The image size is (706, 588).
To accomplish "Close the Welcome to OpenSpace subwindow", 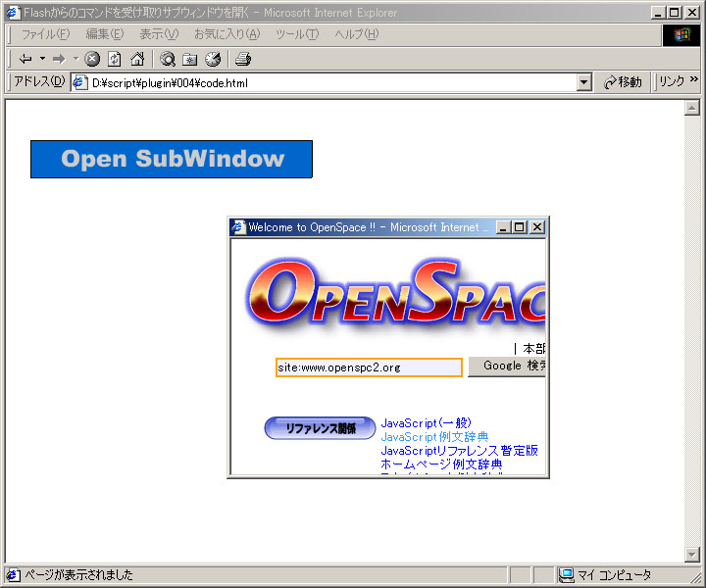I will [536, 227].
